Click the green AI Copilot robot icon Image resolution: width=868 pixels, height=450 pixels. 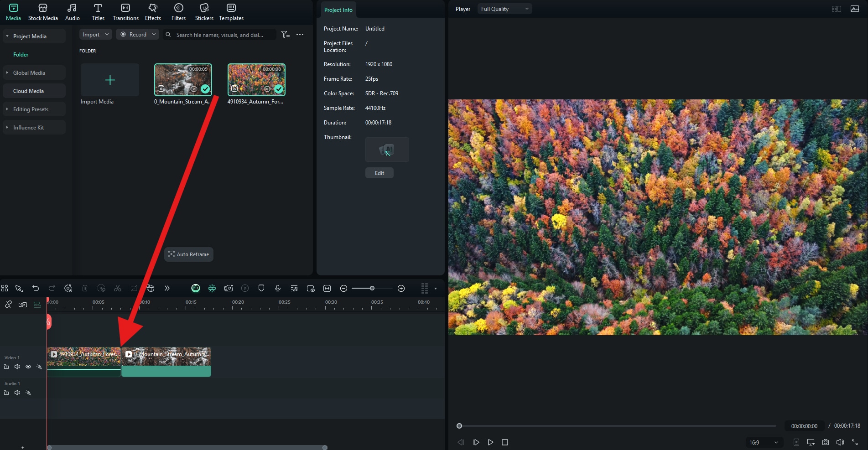pyautogui.click(x=196, y=288)
